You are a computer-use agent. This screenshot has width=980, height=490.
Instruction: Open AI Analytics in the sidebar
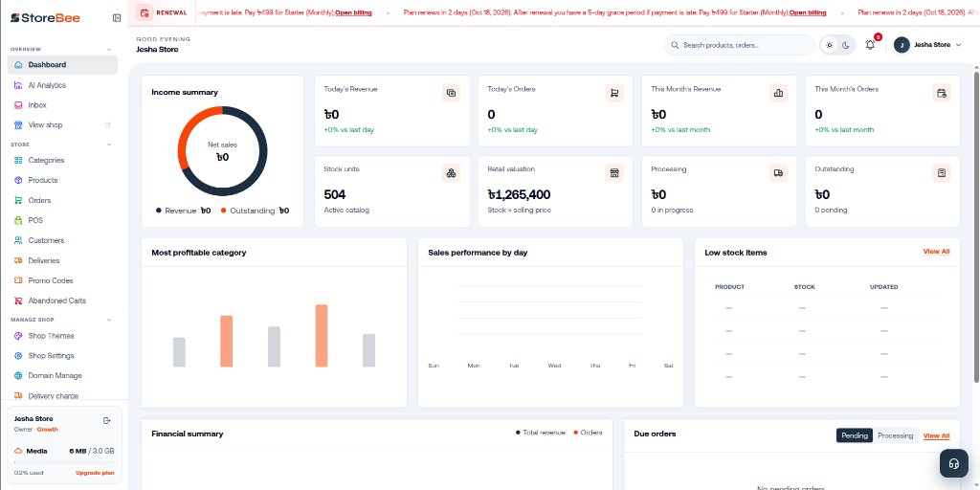62,85
